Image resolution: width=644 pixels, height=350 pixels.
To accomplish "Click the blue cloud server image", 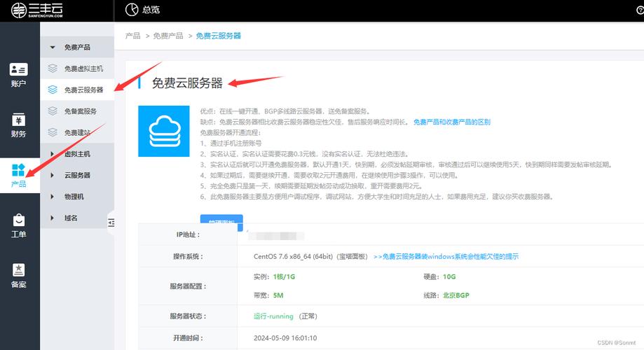I will [x=164, y=132].
